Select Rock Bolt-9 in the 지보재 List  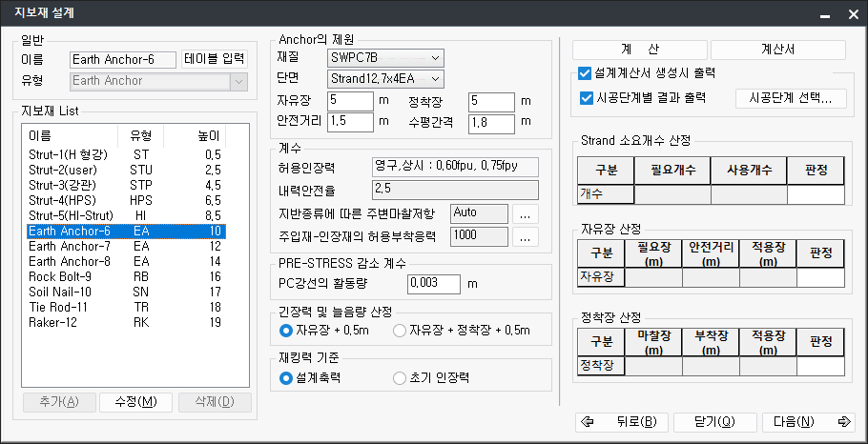click(x=59, y=276)
